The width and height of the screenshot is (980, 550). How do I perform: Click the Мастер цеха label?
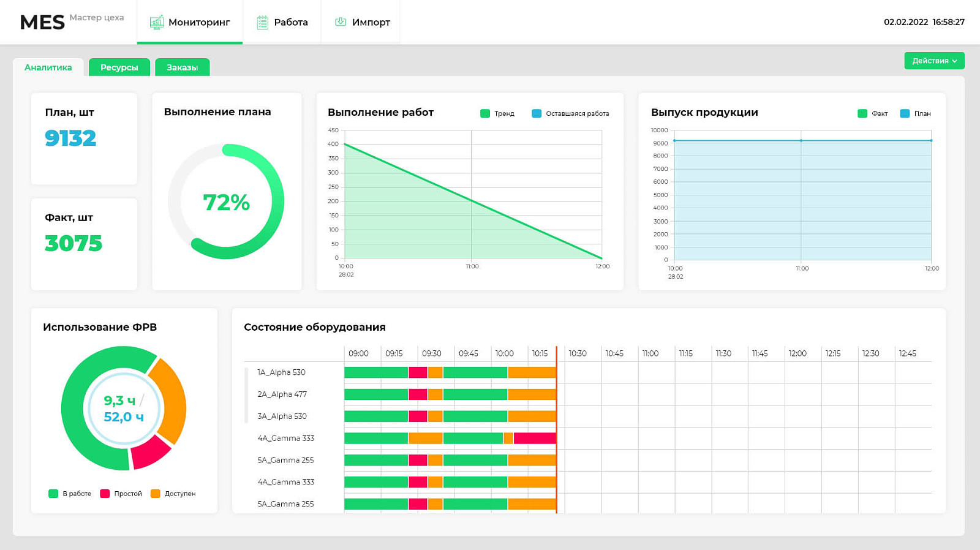pos(97,17)
